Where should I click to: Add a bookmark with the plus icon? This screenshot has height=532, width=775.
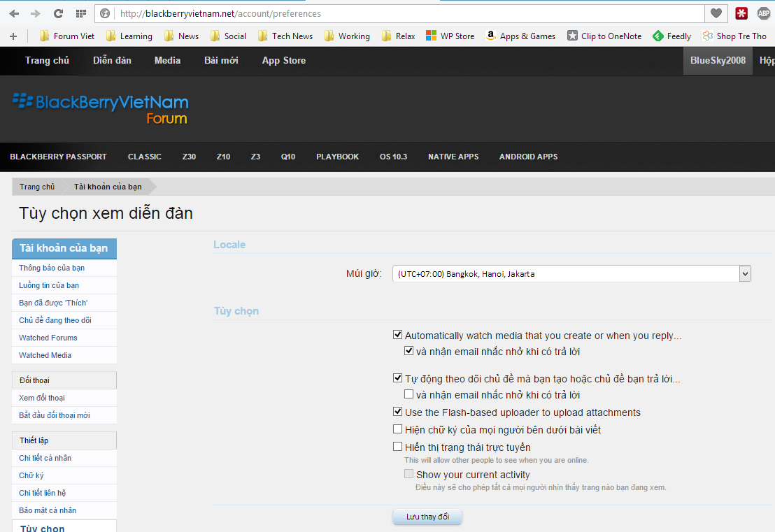coord(13,36)
